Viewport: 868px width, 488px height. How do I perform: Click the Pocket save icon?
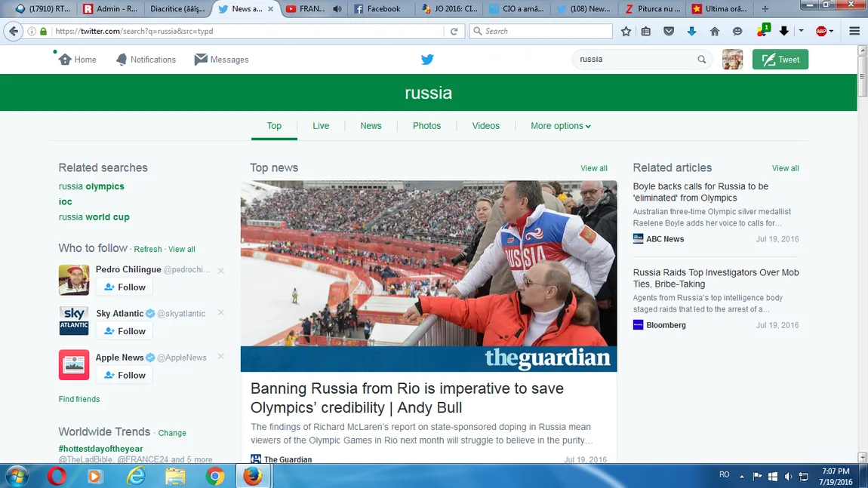[669, 31]
